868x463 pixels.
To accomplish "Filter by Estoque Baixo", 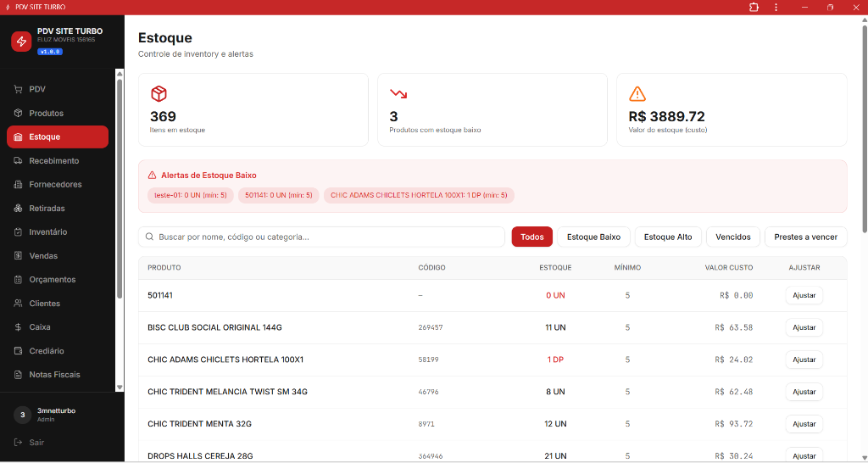I will click(x=593, y=237).
